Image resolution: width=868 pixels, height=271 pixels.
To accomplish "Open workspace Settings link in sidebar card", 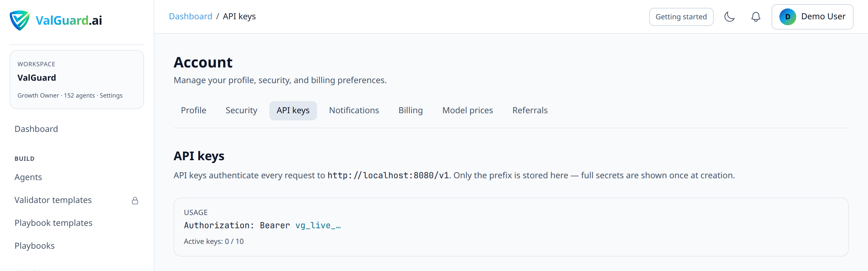I will pyautogui.click(x=111, y=96).
